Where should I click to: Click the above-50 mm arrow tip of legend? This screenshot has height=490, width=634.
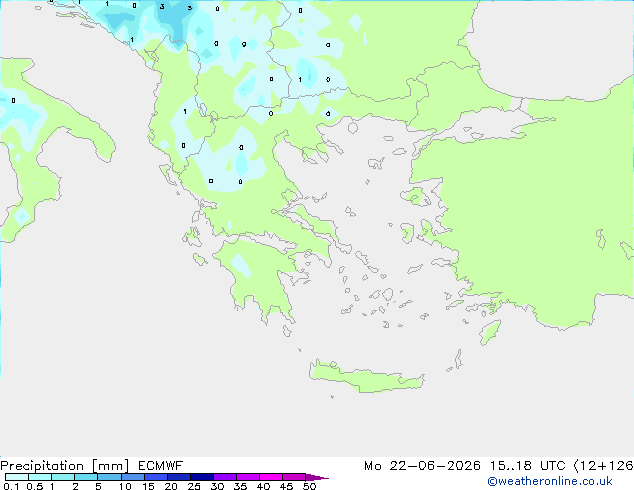click(317, 477)
